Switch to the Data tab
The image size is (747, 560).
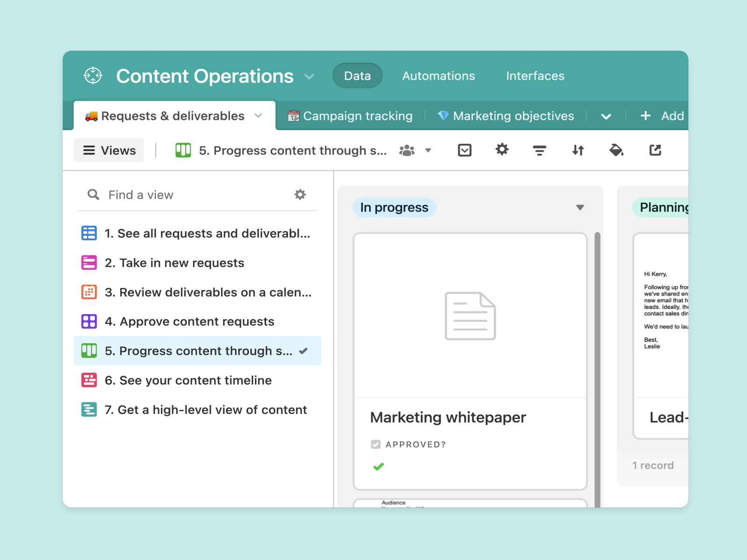(357, 76)
